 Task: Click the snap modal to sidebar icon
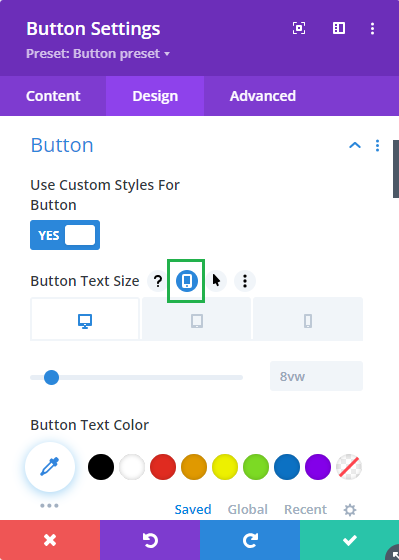click(339, 28)
